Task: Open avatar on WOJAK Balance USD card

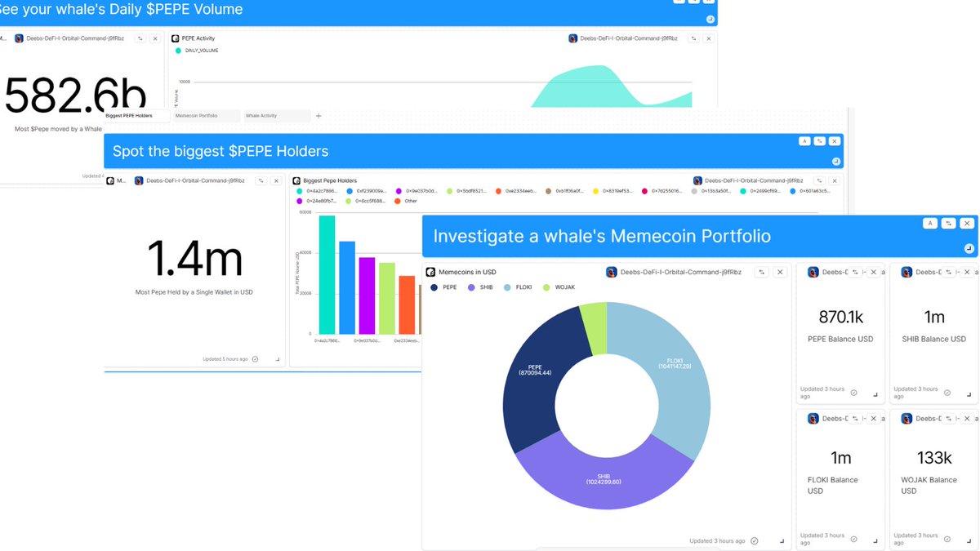Action: 906,419
